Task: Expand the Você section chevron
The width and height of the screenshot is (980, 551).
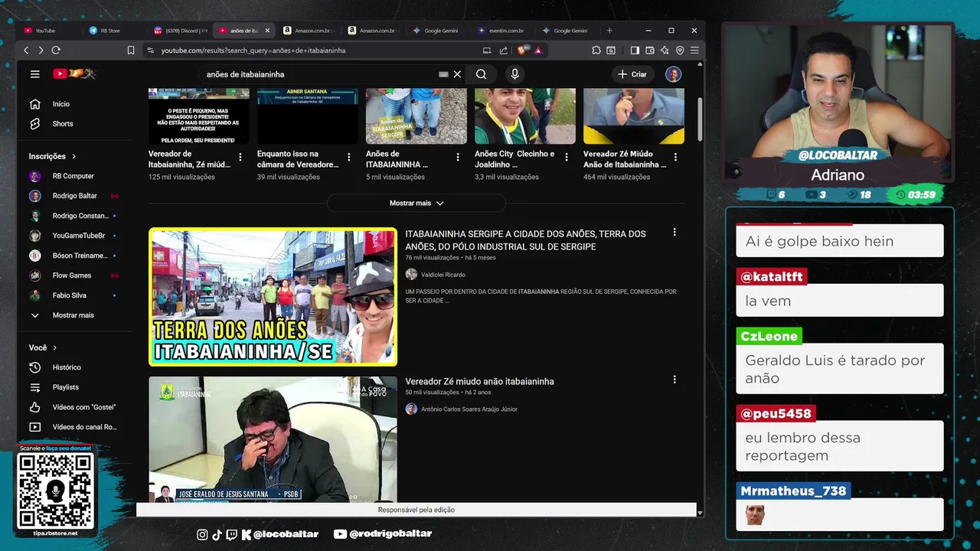Action: (54, 347)
